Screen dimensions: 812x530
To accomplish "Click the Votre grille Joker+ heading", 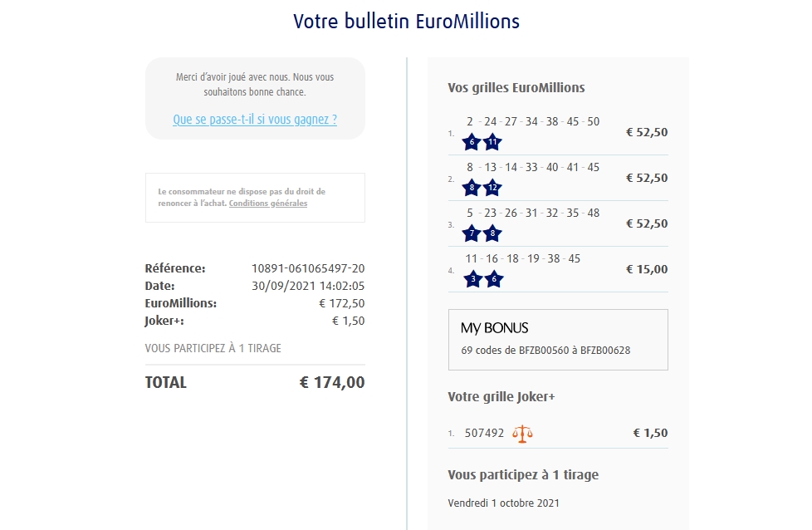I will click(x=501, y=397).
